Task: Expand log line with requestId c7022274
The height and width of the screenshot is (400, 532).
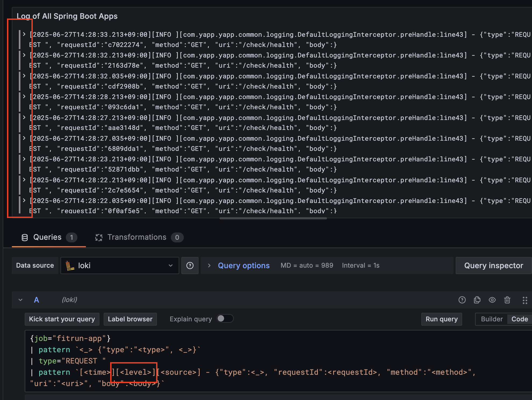Action: point(24,34)
